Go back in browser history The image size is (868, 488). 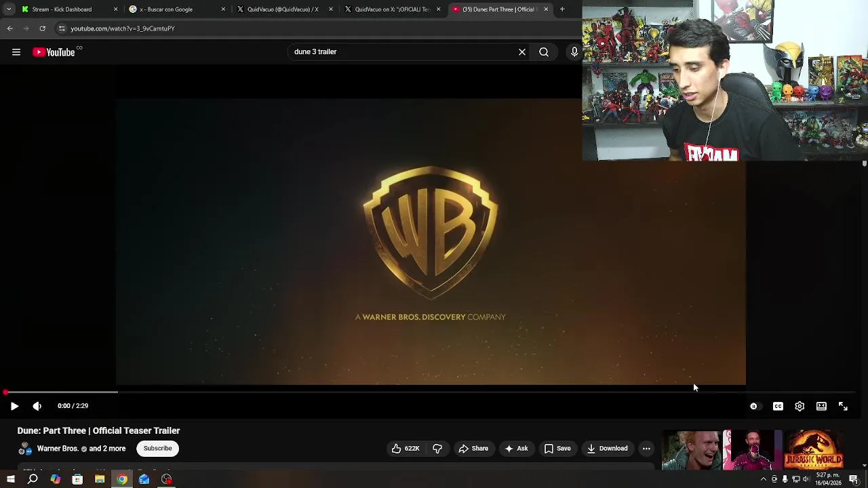10,28
